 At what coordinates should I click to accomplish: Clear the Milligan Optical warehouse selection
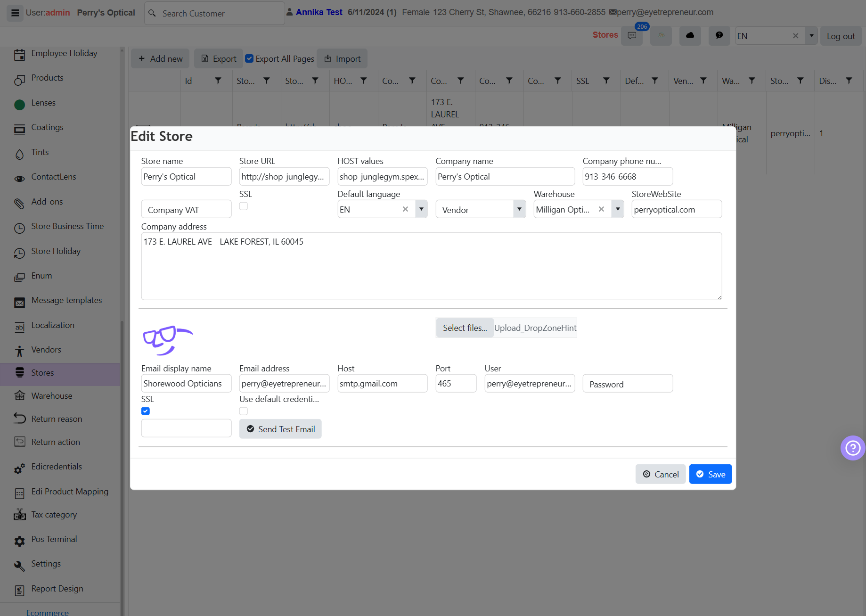click(601, 209)
